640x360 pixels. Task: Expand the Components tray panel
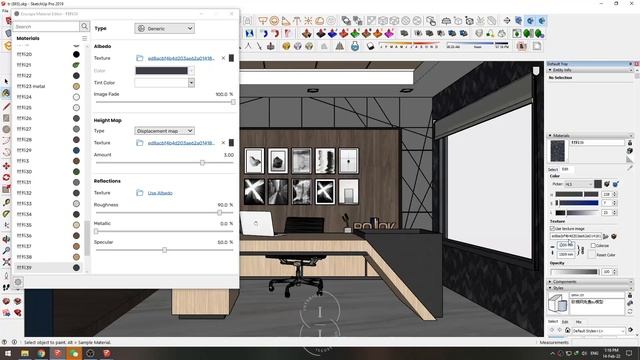[550, 282]
